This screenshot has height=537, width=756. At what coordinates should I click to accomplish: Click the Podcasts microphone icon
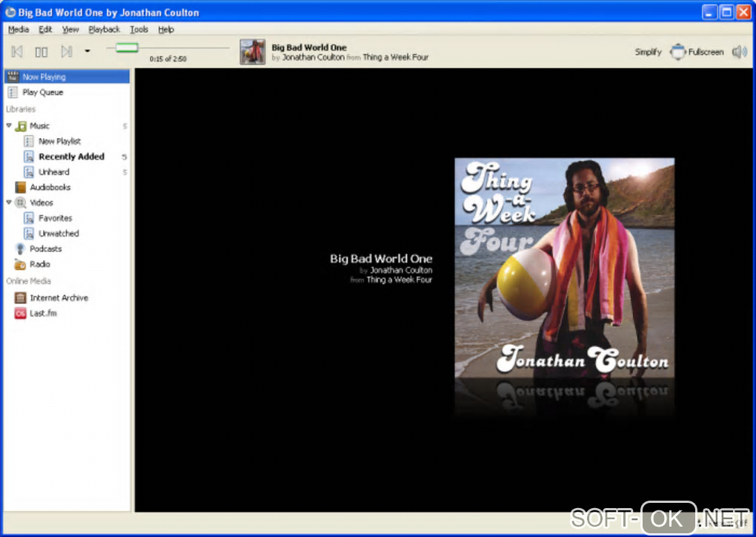click(x=20, y=249)
